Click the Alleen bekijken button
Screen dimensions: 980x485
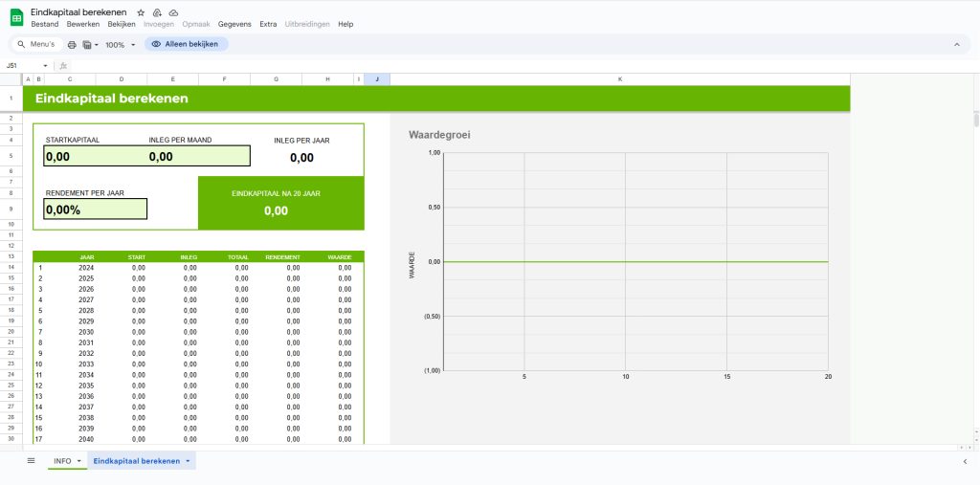click(187, 44)
